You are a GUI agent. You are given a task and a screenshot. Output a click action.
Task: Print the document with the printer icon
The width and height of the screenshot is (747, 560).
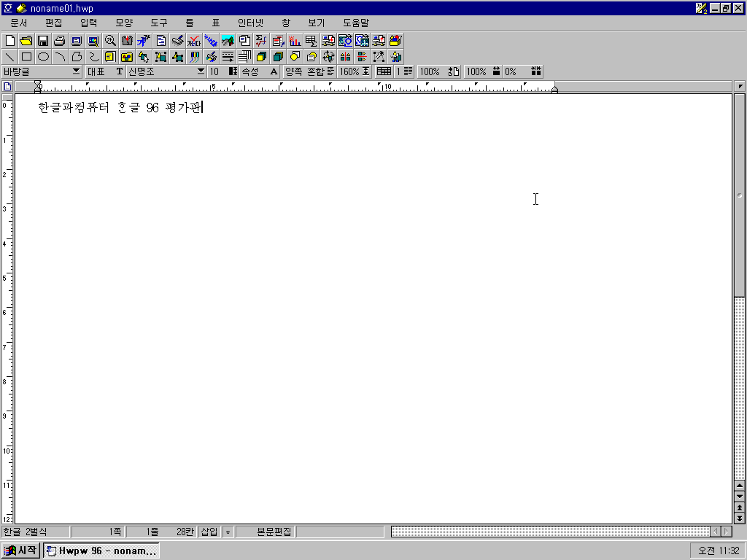point(60,41)
